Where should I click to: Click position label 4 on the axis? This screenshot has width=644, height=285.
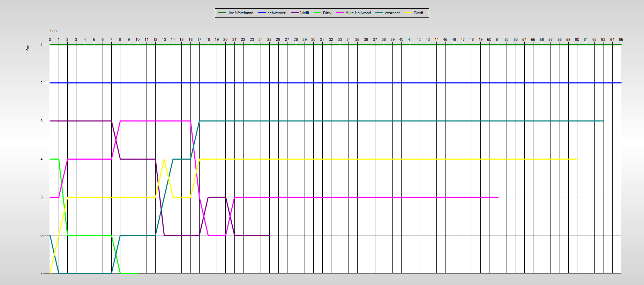point(42,159)
